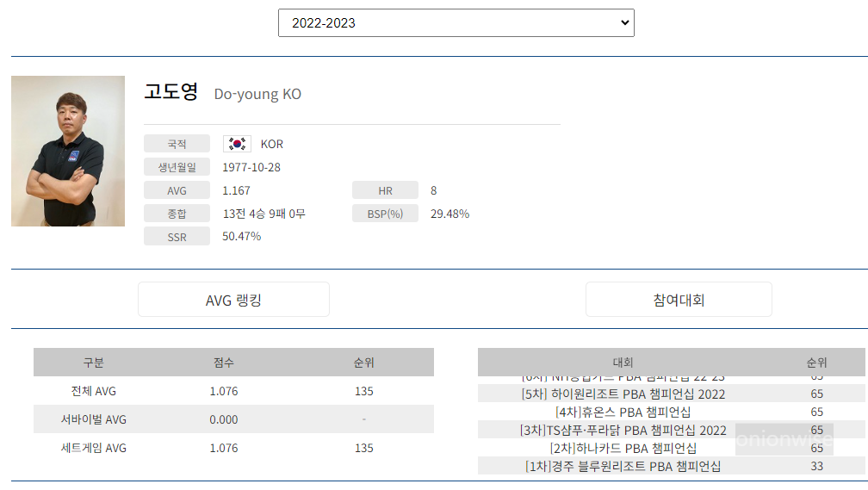Click [1차]경주 블루원리조트 PBA 챔피언십 row
This screenshot has height=490, width=868.
point(672,466)
